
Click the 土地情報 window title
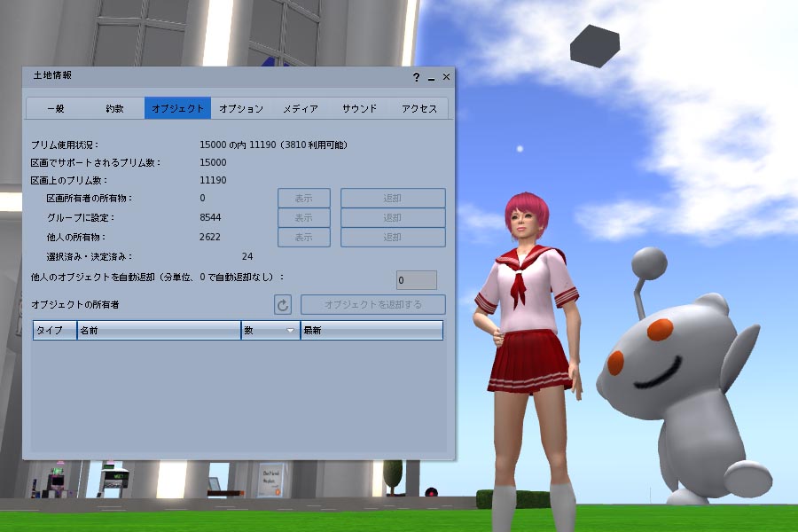click(52, 75)
